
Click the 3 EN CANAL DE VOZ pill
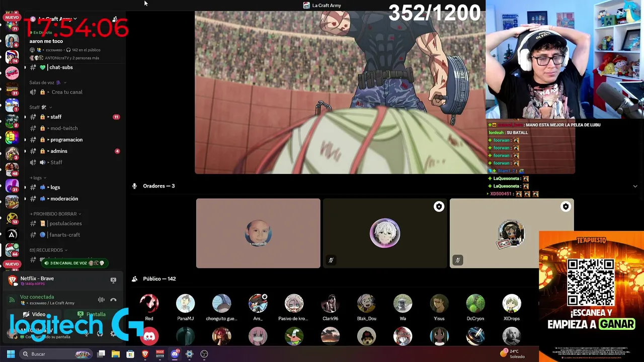click(x=74, y=263)
